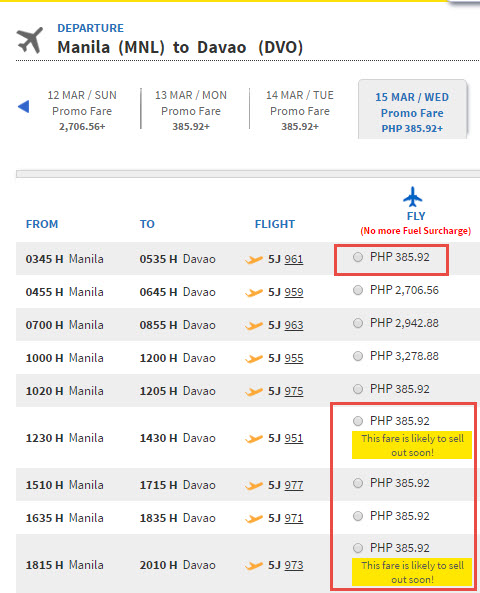The height and width of the screenshot is (593, 480).
Task: Click sell-out warning under 5J 973 fare
Action: click(x=412, y=572)
